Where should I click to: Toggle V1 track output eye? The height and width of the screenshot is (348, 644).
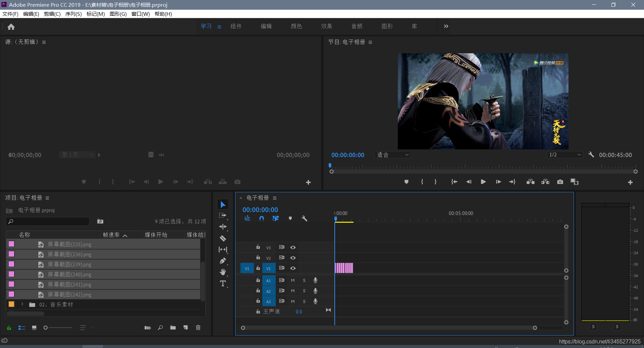tap(293, 268)
